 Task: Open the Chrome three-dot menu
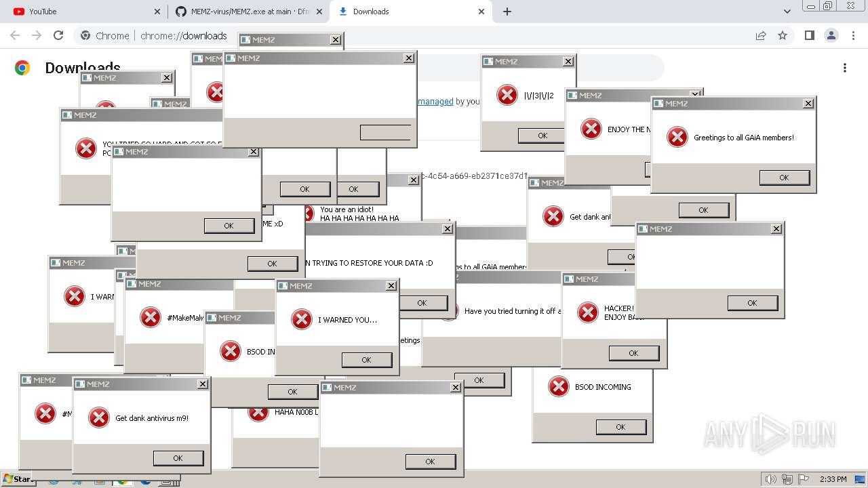853,35
